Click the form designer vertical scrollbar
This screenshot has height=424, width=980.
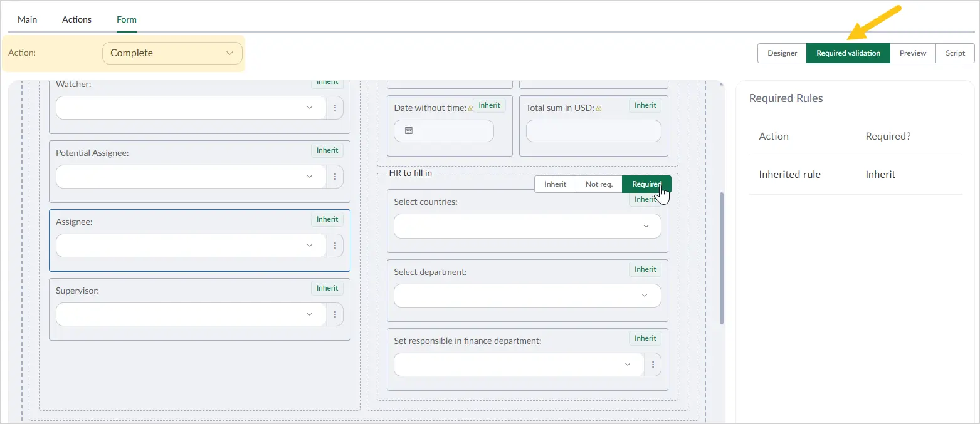(x=722, y=258)
